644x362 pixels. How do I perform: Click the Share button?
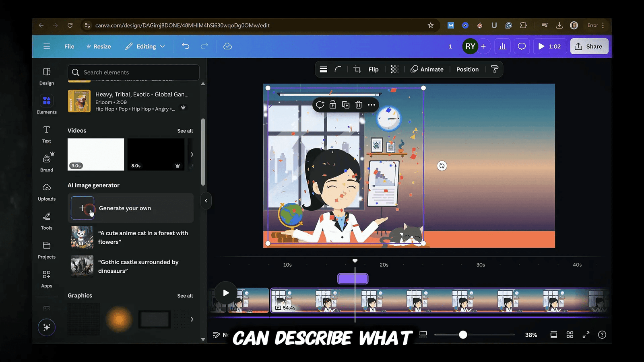tap(589, 46)
